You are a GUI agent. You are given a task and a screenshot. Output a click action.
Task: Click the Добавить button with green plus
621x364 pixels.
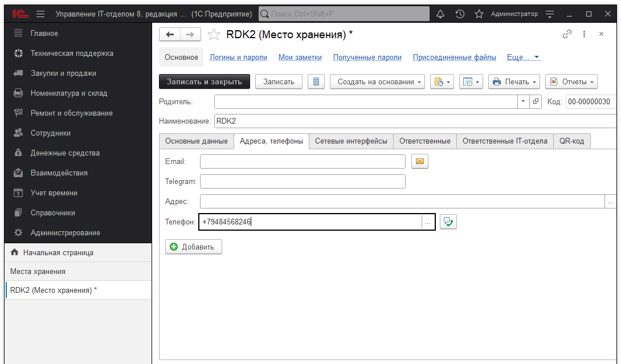pos(194,247)
